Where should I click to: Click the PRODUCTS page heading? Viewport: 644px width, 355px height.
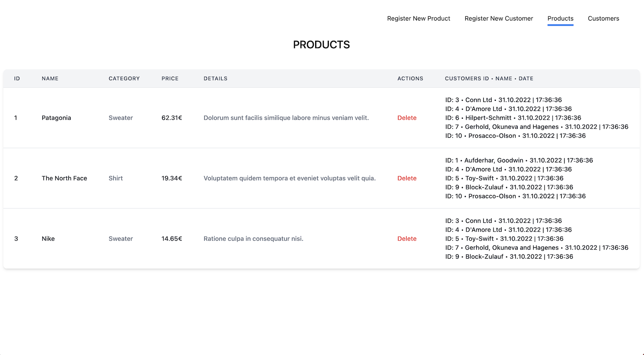click(x=322, y=45)
